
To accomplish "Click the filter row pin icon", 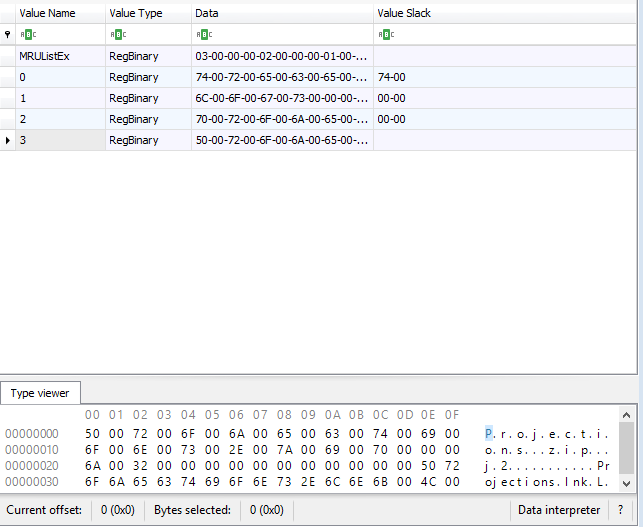I will point(8,35).
